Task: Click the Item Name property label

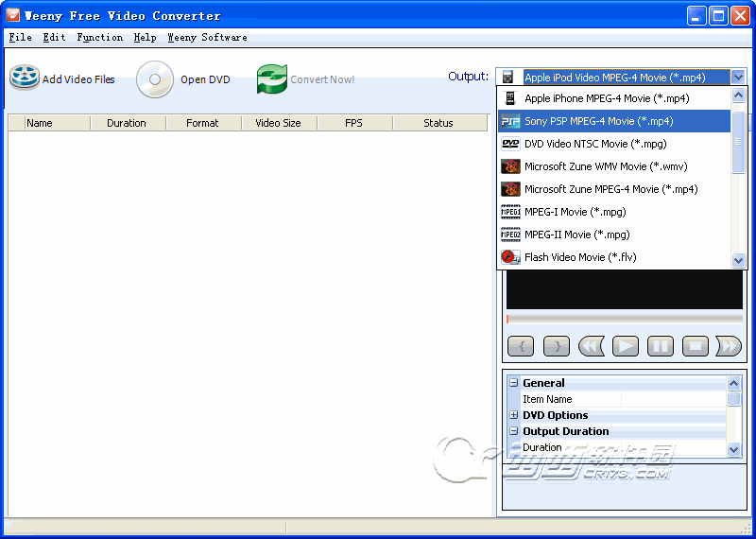Action: point(547,400)
